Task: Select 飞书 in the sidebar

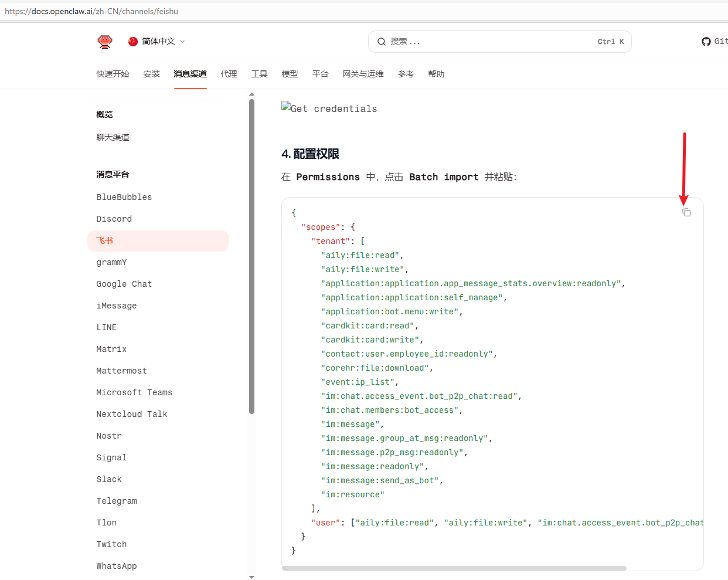Action: 158,240
